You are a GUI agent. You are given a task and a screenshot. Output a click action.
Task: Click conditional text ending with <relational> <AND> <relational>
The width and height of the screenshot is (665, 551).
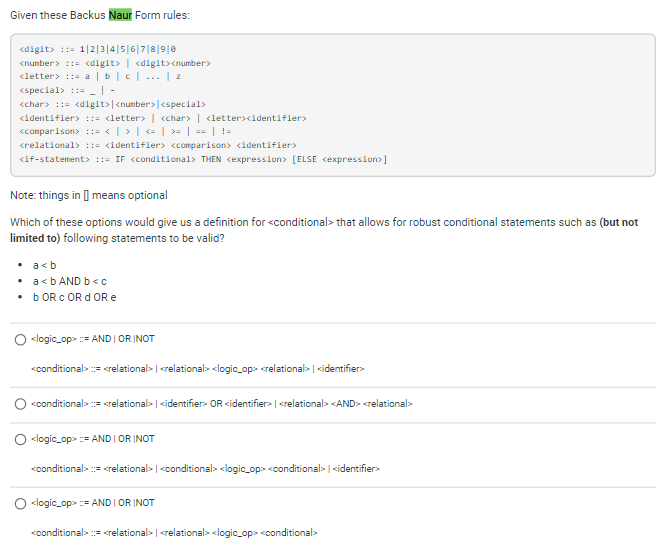pyautogui.click(x=222, y=404)
